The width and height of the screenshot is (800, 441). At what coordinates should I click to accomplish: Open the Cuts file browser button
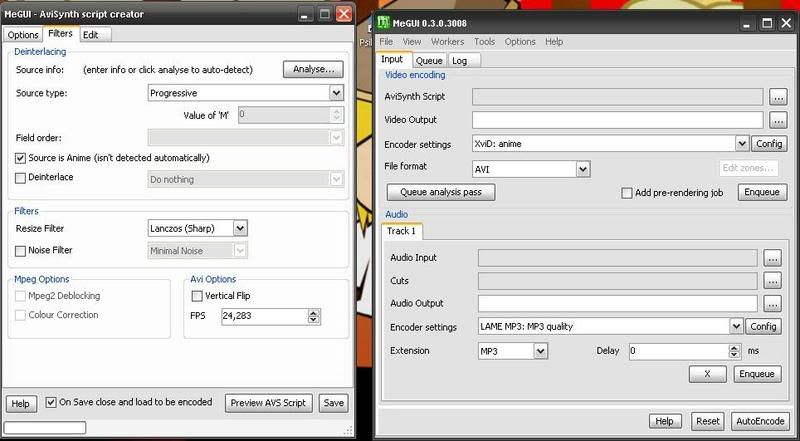(772, 281)
